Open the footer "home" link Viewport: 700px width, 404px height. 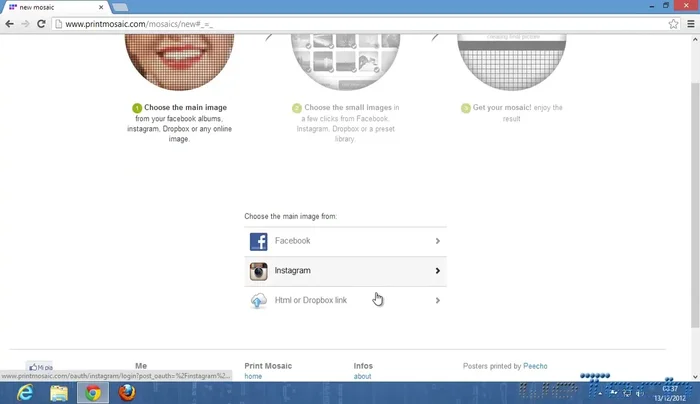253,377
